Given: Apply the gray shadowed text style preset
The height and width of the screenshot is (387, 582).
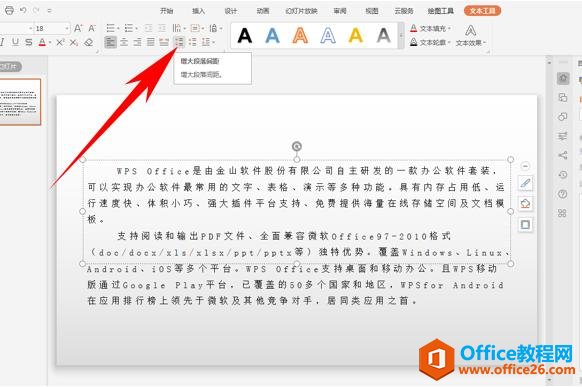Looking at the screenshot, I should coord(383,36).
